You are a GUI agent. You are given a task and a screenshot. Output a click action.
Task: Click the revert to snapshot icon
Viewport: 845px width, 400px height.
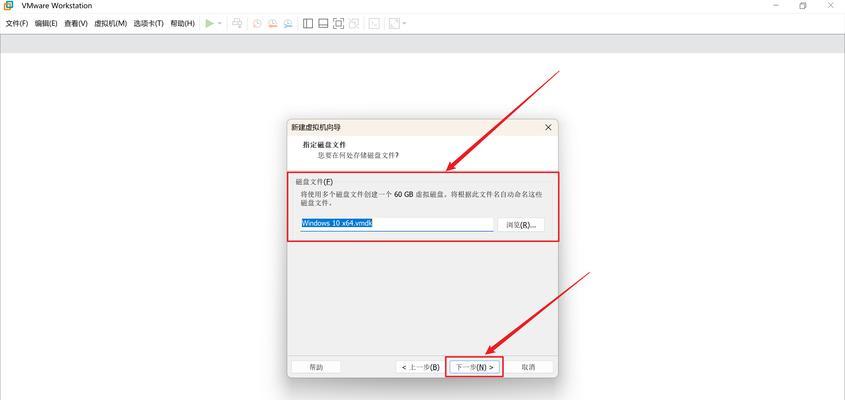pyautogui.click(x=273, y=23)
